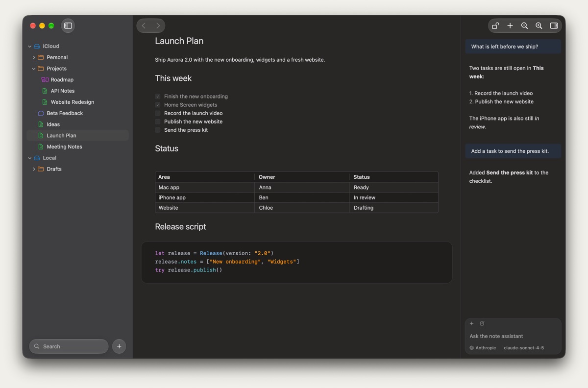Click the 'Ben' owner cell
Viewport: 588px width, 388px height.
point(302,197)
